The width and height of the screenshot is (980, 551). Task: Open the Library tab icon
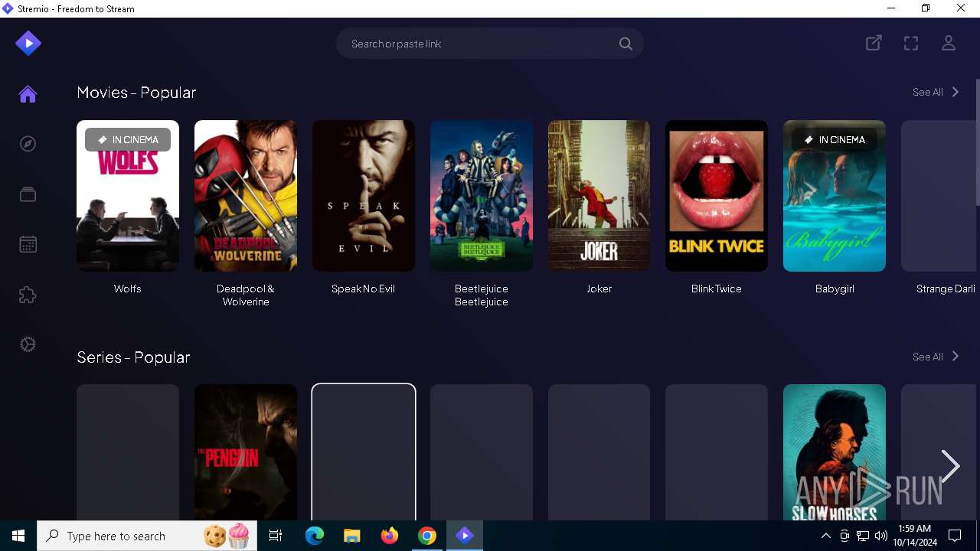pyautogui.click(x=28, y=194)
